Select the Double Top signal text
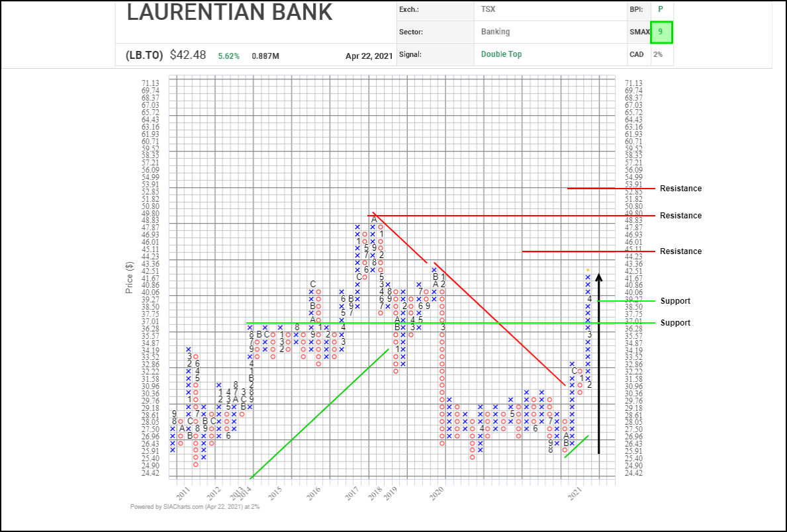The height and width of the screenshot is (532, 787). pos(501,54)
